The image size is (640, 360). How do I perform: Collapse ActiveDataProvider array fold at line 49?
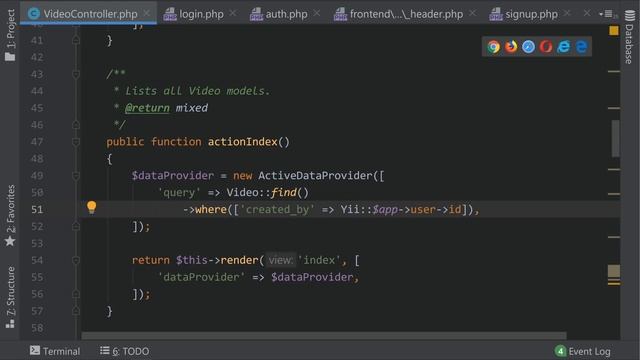pos(76,176)
